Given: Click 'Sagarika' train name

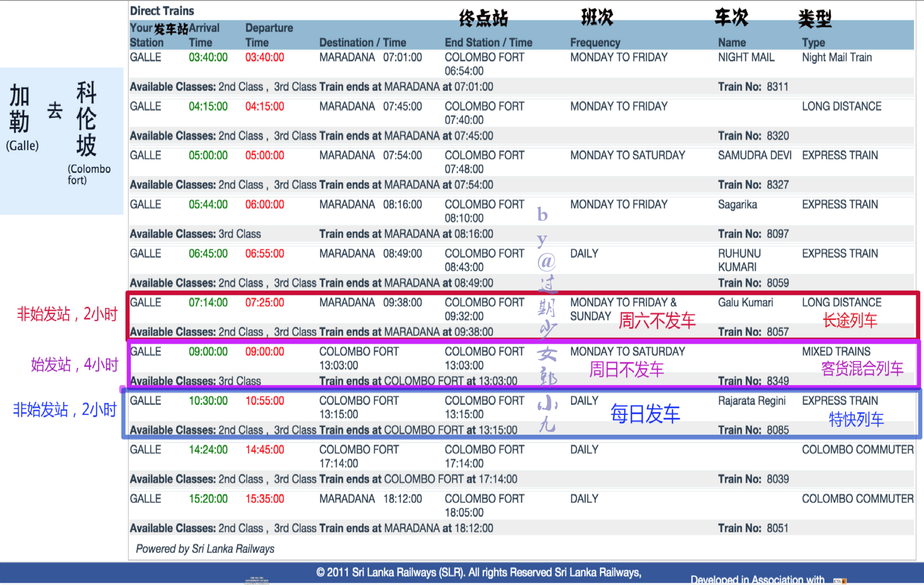Looking at the screenshot, I should [x=737, y=204].
